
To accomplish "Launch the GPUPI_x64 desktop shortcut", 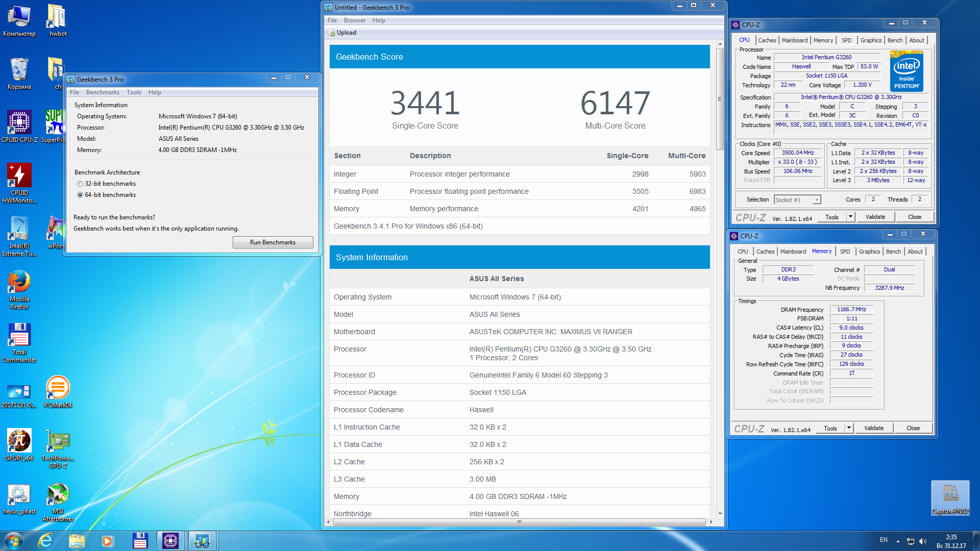I will click(19, 444).
